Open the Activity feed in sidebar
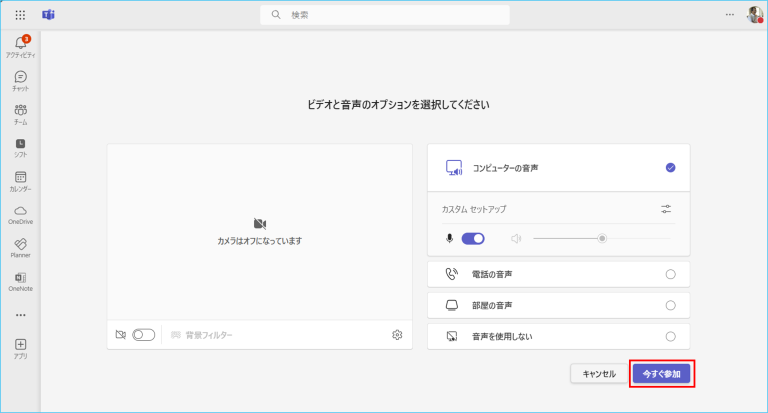This screenshot has height=413, width=768. (20, 45)
